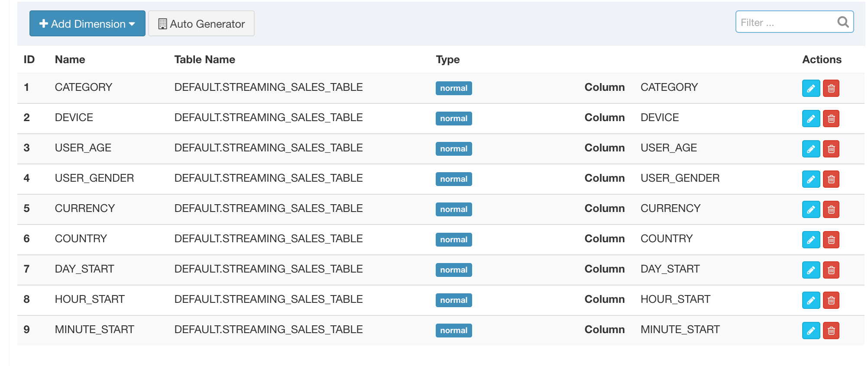The height and width of the screenshot is (366, 868).
Task: Click the search magnifier icon in filter
Action: click(x=842, y=22)
